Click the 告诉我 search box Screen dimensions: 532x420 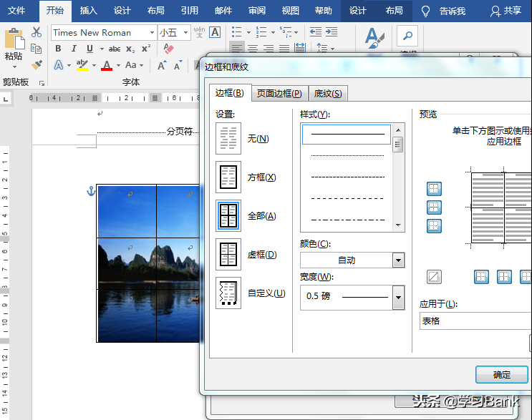coord(443,11)
